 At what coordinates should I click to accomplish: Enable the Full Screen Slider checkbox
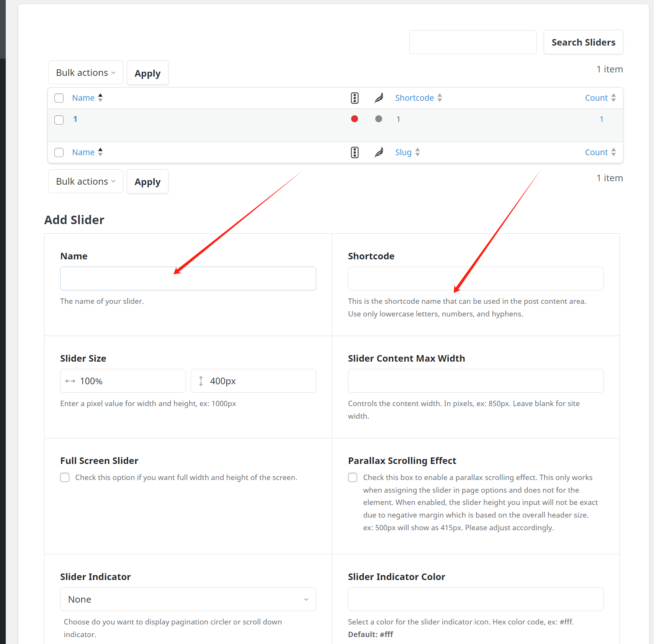[65, 477]
